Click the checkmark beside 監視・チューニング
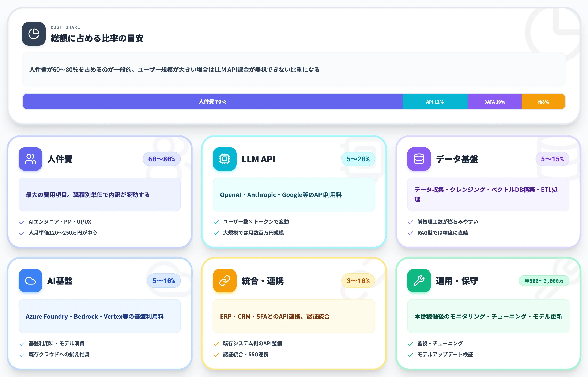The image size is (588, 377). pos(410,344)
